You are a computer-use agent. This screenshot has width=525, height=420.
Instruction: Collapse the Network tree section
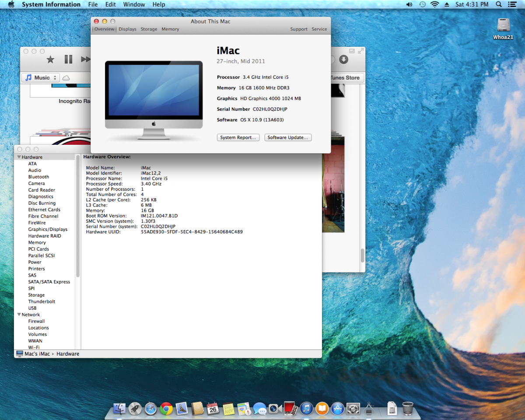click(x=19, y=315)
